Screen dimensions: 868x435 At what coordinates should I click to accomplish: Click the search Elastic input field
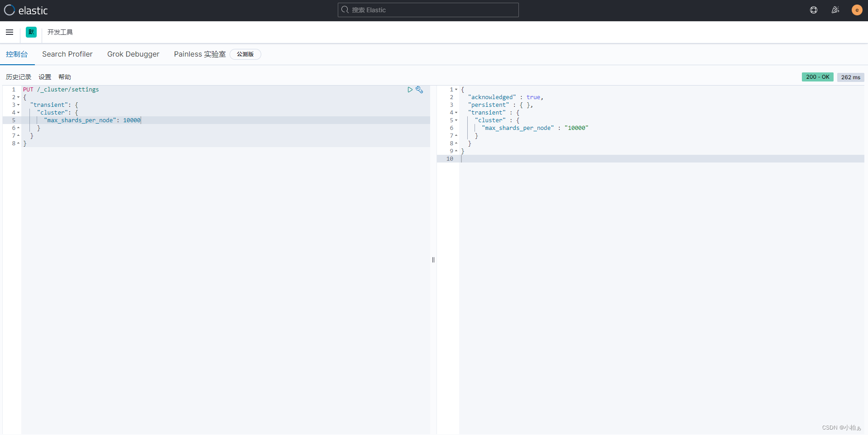tap(428, 10)
